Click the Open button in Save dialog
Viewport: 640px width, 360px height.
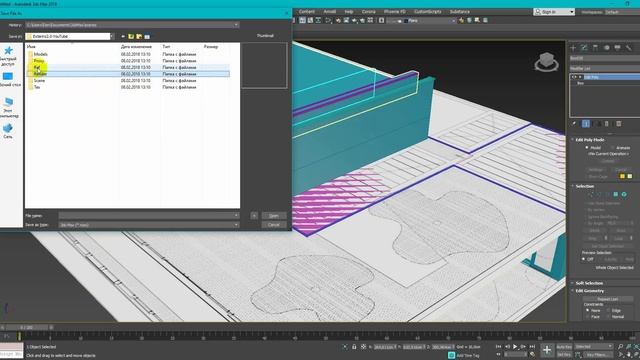274,216
